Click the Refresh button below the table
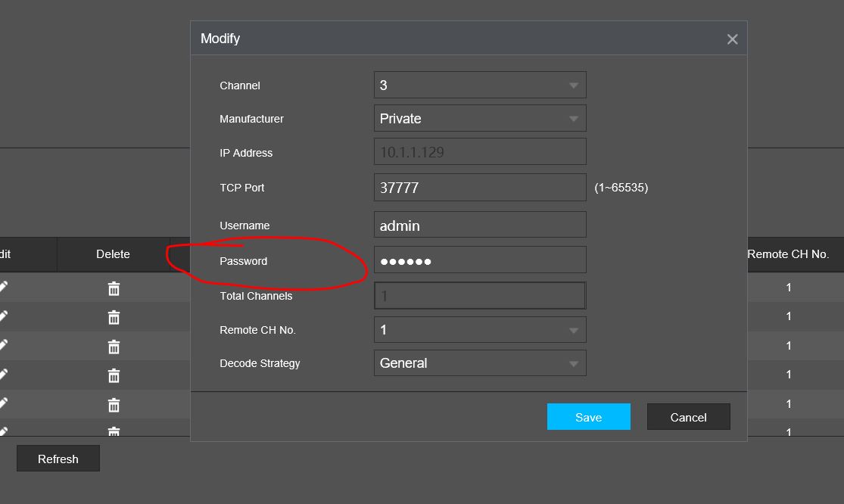Viewport: 844px width, 504px height. pyautogui.click(x=58, y=459)
